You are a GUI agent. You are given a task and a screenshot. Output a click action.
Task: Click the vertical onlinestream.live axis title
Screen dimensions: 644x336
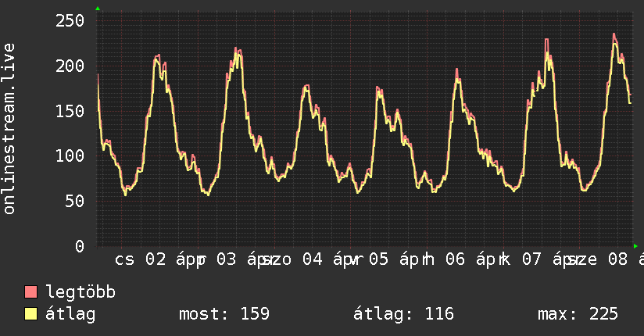click(x=10, y=129)
